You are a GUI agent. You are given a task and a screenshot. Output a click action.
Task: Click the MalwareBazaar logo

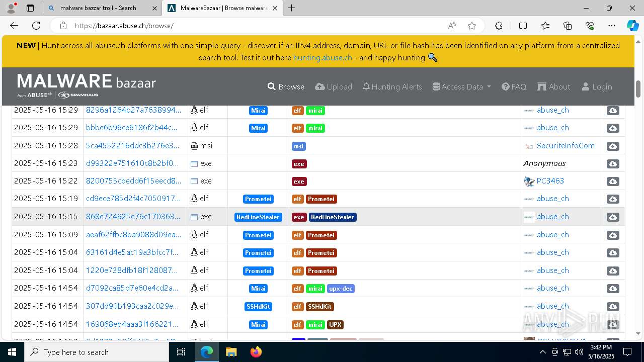point(87,85)
